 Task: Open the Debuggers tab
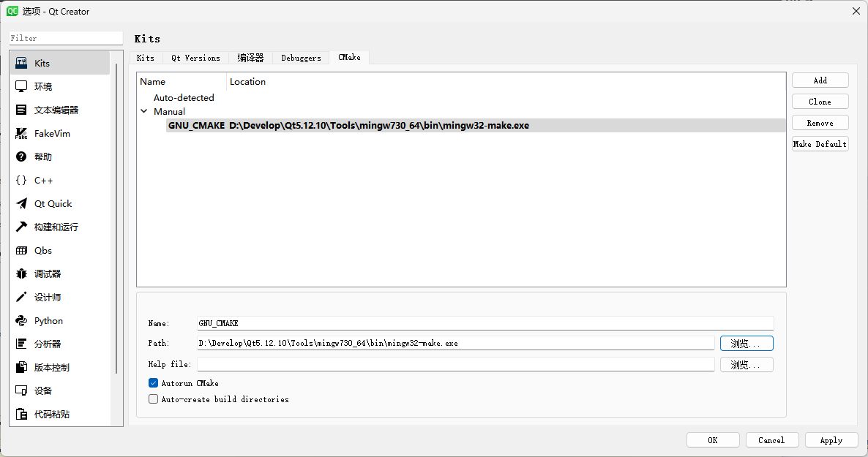(x=301, y=58)
